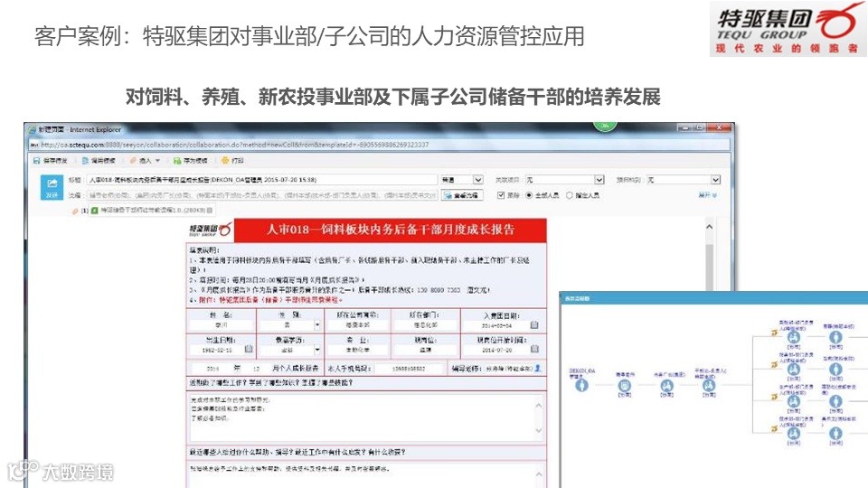Click the red attachment (附件) link in instructions
Screen dimensions: 868x488
pos(270,300)
